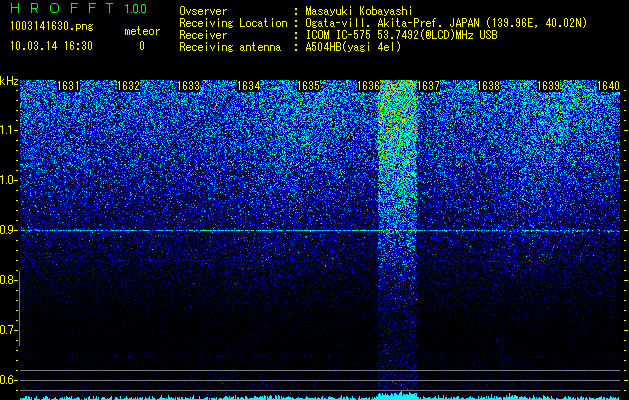The height and width of the screenshot is (400, 629).
Task: Click the 0.6 kHz axis label
Action: pyautogui.click(x=7, y=380)
